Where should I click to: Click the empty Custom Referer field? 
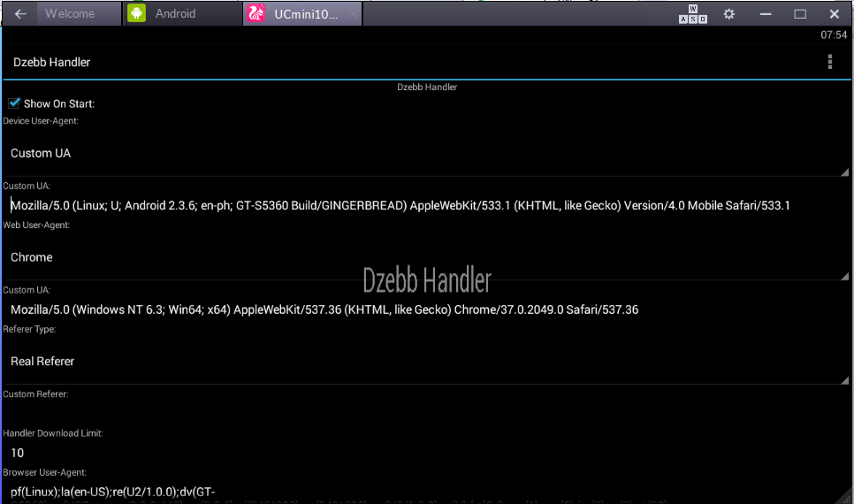[426, 414]
